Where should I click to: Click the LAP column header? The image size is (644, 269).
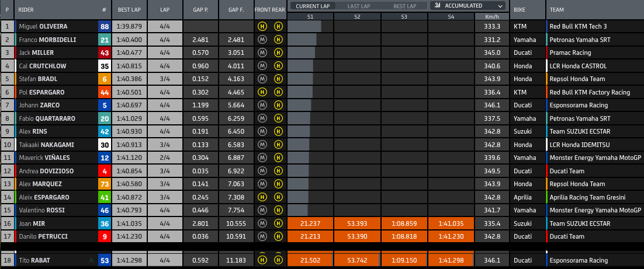pyautogui.click(x=165, y=9)
